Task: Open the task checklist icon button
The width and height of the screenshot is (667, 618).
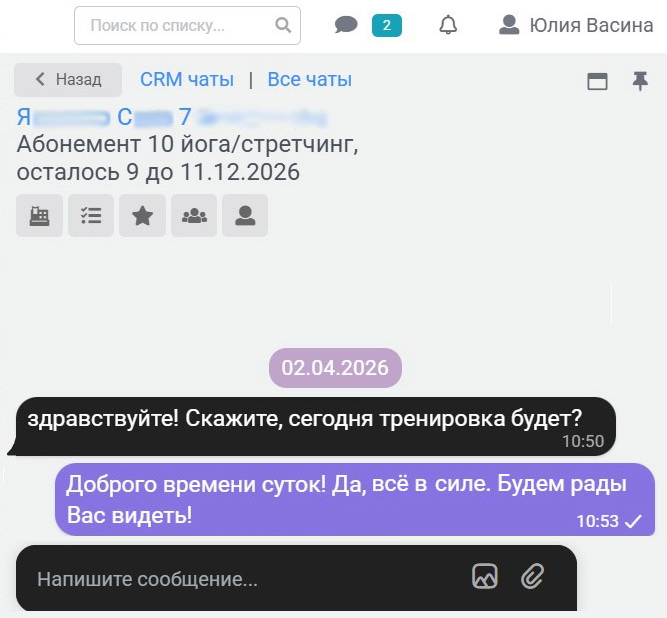Action: (91, 216)
